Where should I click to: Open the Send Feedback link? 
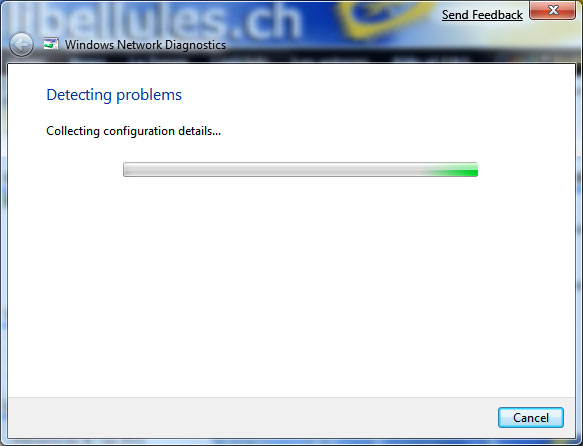click(482, 15)
